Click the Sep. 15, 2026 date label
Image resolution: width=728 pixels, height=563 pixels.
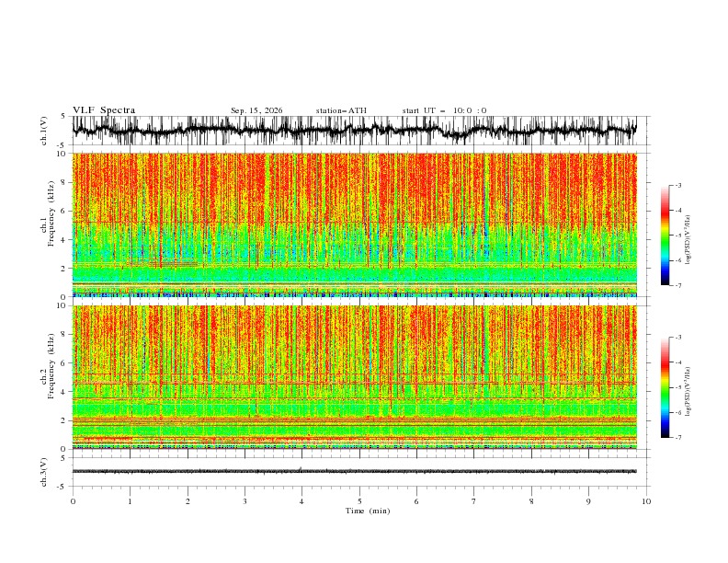coord(256,110)
